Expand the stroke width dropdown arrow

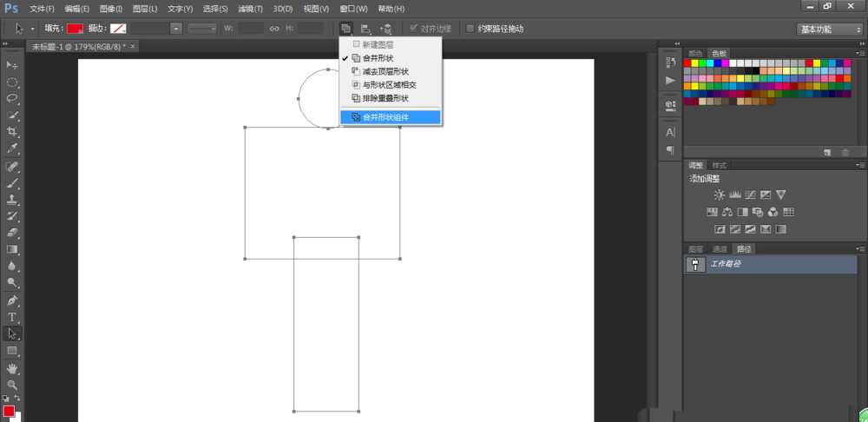click(x=176, y=29)
